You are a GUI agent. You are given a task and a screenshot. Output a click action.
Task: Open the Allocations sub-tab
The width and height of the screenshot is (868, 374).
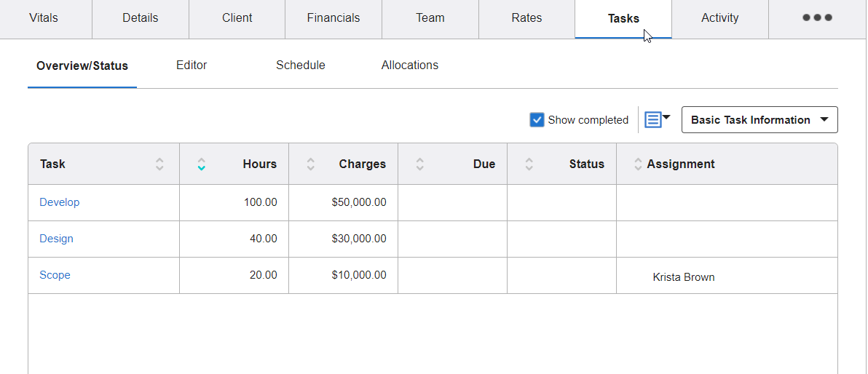click(x=410, y=65)
